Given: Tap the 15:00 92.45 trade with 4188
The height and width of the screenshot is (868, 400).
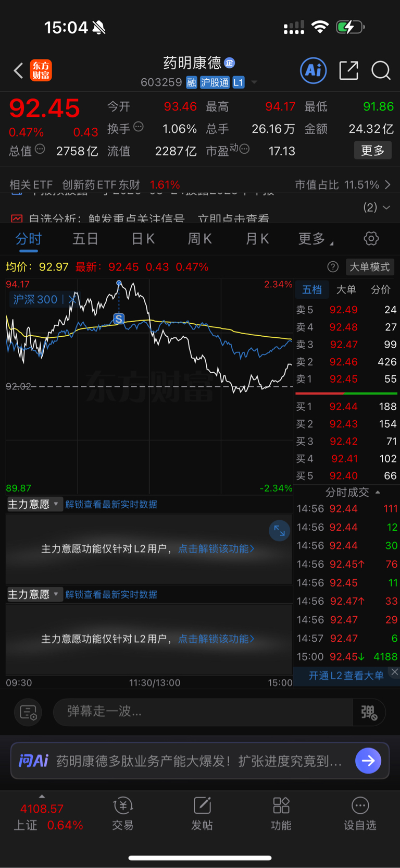Looking at the screenshot, I should [347, 657].
